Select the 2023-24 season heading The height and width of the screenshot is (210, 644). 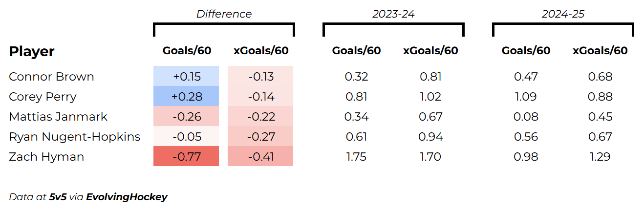pos(393,14)
